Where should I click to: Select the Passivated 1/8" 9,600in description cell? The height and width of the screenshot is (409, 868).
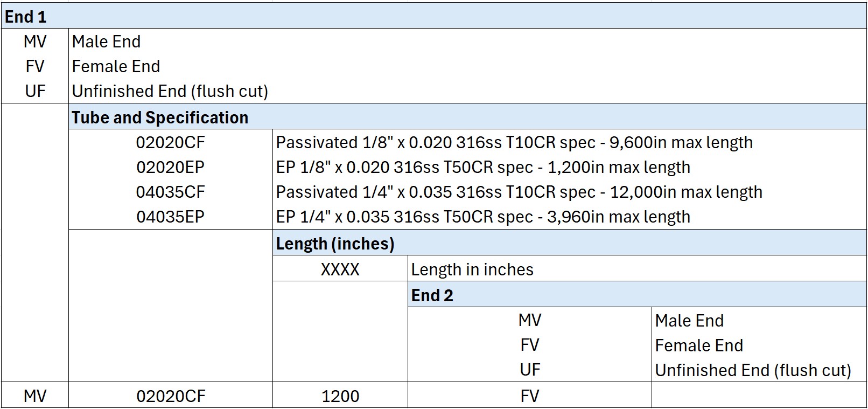point(514,142)
